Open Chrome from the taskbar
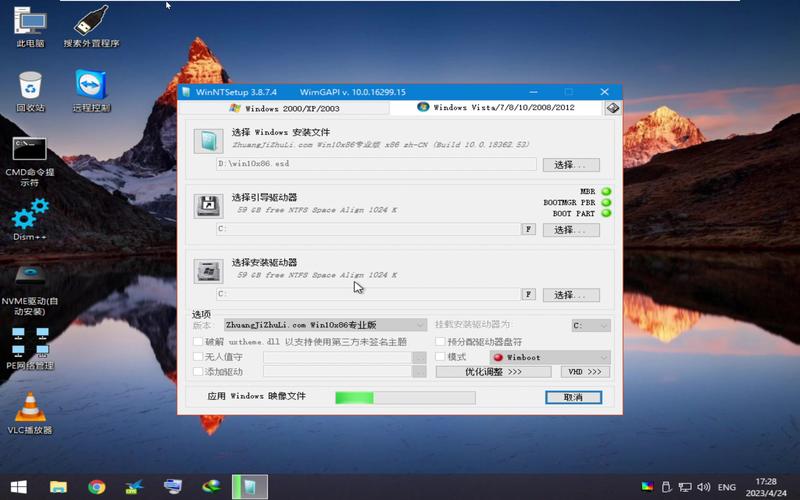This screenshot has width=800, height=500. [x=96, y=487]
